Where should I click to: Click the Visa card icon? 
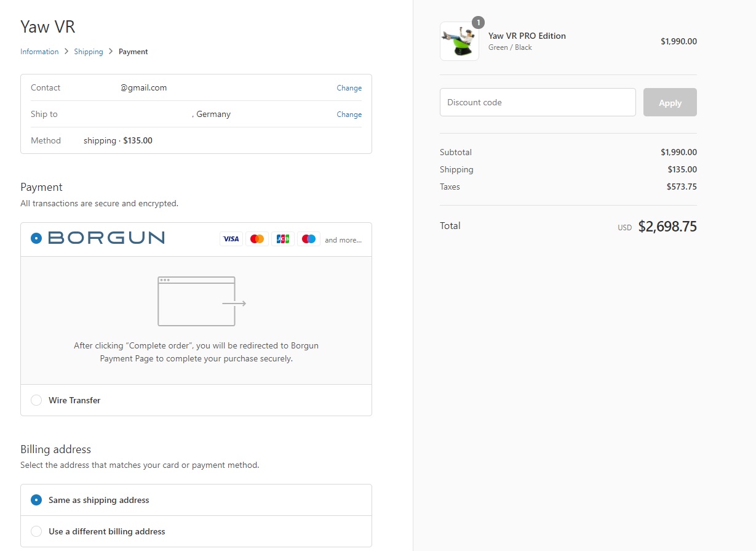(231, 239)
